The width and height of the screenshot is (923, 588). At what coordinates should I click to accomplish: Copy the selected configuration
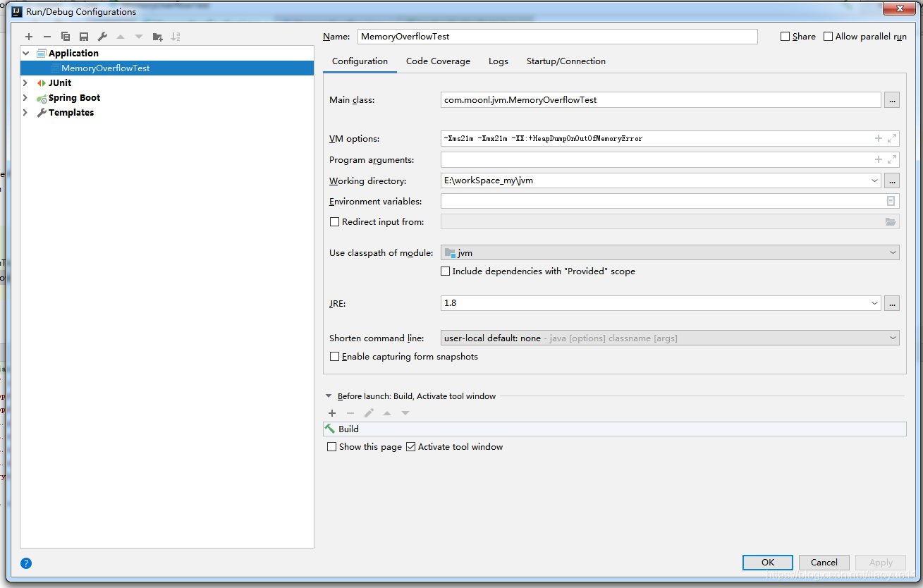[x=66, y=37]
